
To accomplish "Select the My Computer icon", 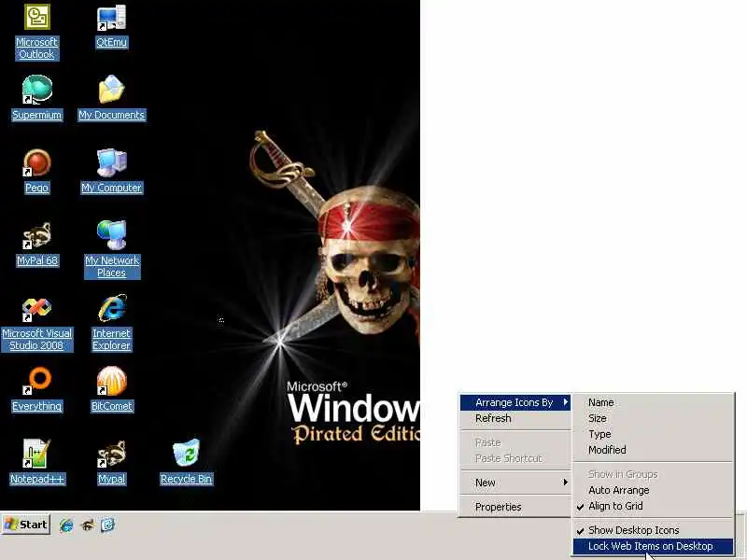I will tap(111, 171).
